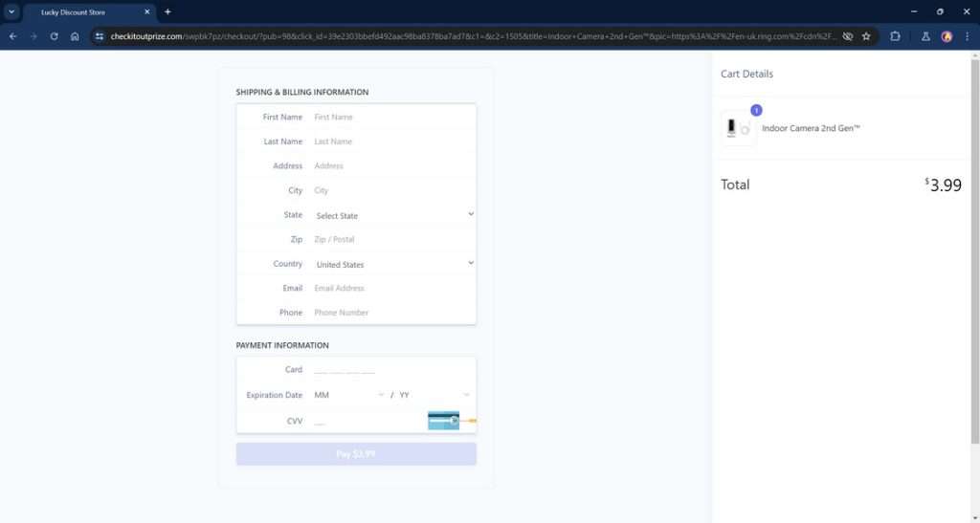Open the Country dropdown showing United States
This screenshot has width=980, height=523.
(393, 264)
